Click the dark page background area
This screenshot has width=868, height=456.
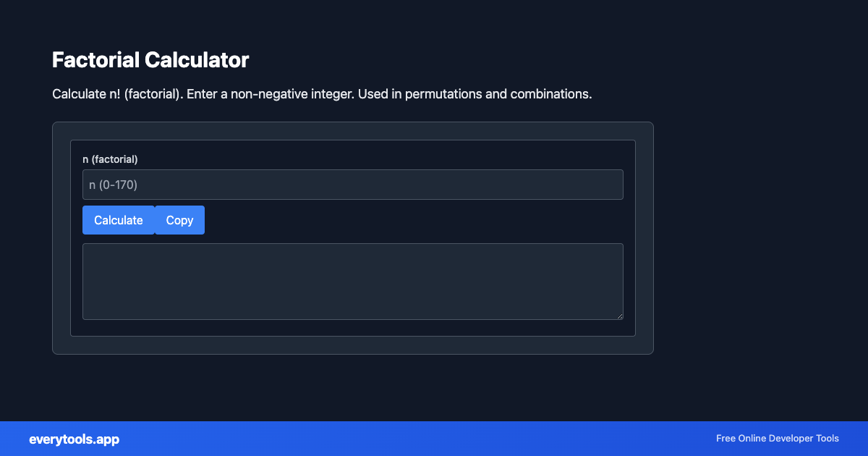pyautogui.click(x=434, y=391)
